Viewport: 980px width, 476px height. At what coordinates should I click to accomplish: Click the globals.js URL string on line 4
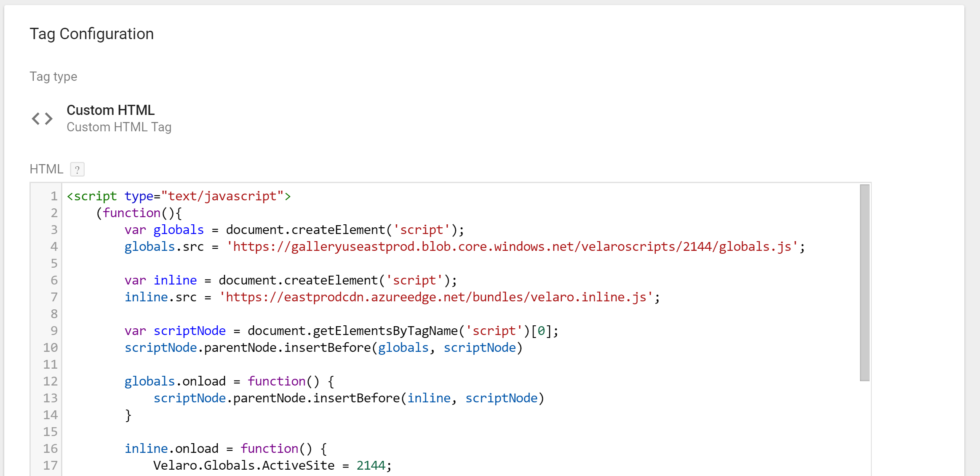coord(512,247)
